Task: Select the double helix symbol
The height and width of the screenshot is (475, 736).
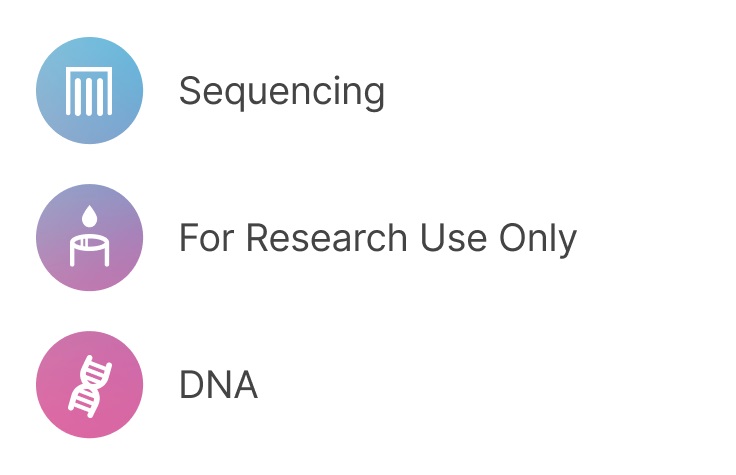Action: [90, 386]
